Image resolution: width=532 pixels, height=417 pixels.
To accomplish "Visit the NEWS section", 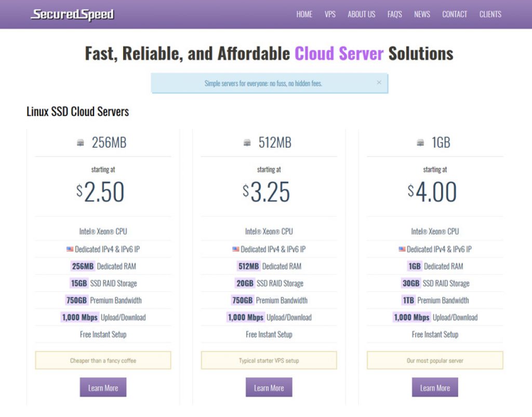I will point(422,14).
